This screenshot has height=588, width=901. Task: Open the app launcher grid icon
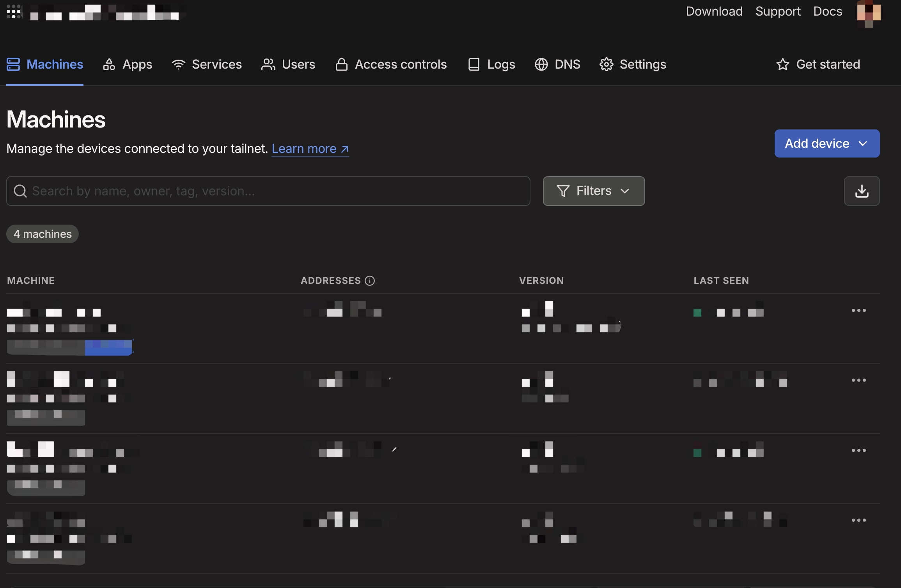[x=14, y=12]
